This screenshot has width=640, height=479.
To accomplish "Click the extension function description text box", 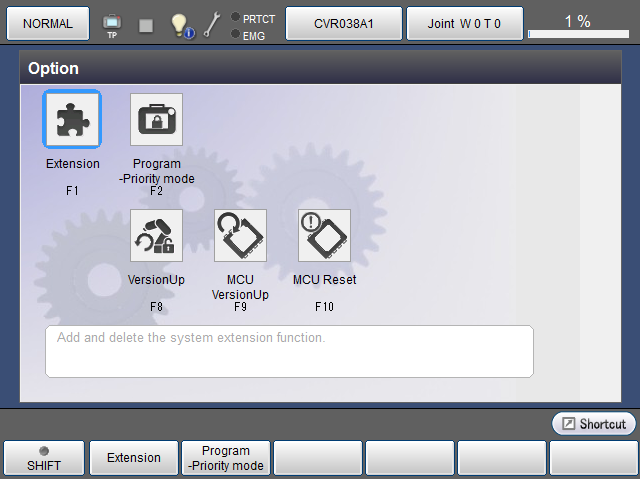I will click(289, 351).
